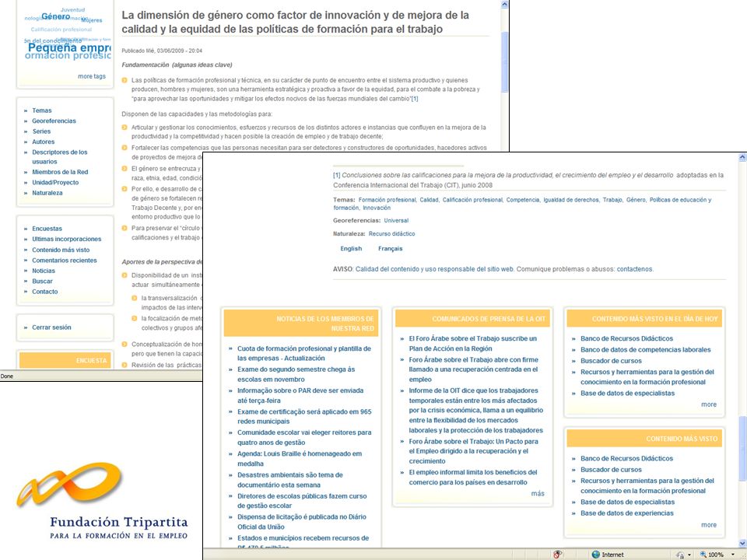Switch to the English version
Image resolution: width=747 pixels, height=560 pixels.
(x=351, y=249)
